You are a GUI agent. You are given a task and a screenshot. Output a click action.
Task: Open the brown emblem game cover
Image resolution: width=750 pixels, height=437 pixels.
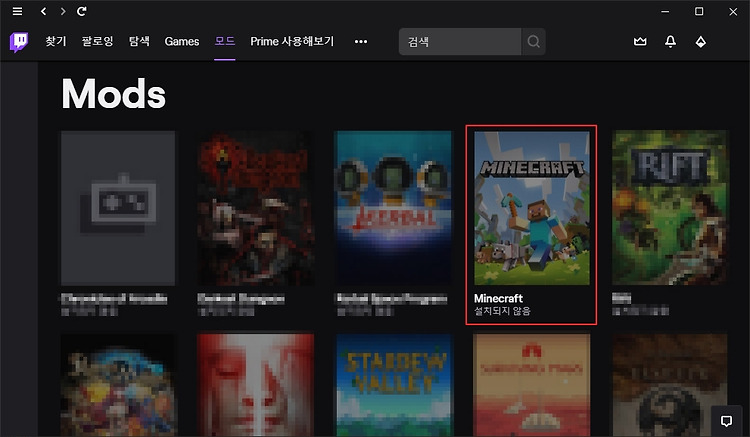pyautogui.click(x=670, y=385)
